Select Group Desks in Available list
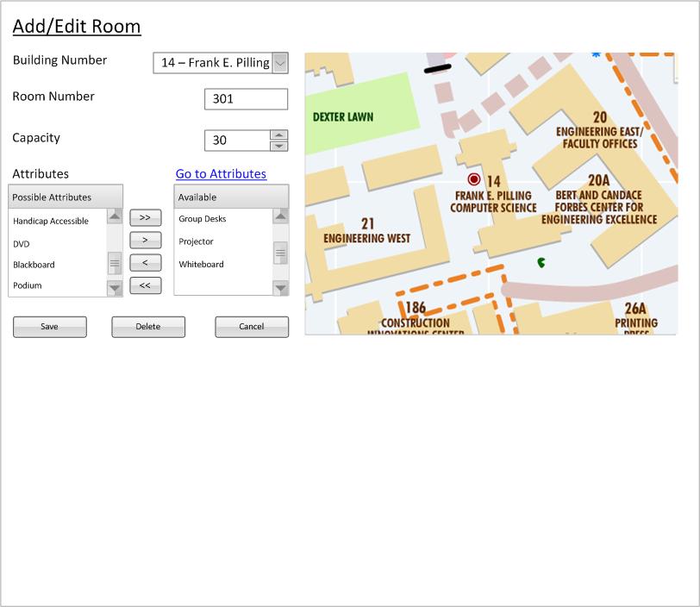The height and width of the screenshot is (607, 700). (x=203, y=219)
